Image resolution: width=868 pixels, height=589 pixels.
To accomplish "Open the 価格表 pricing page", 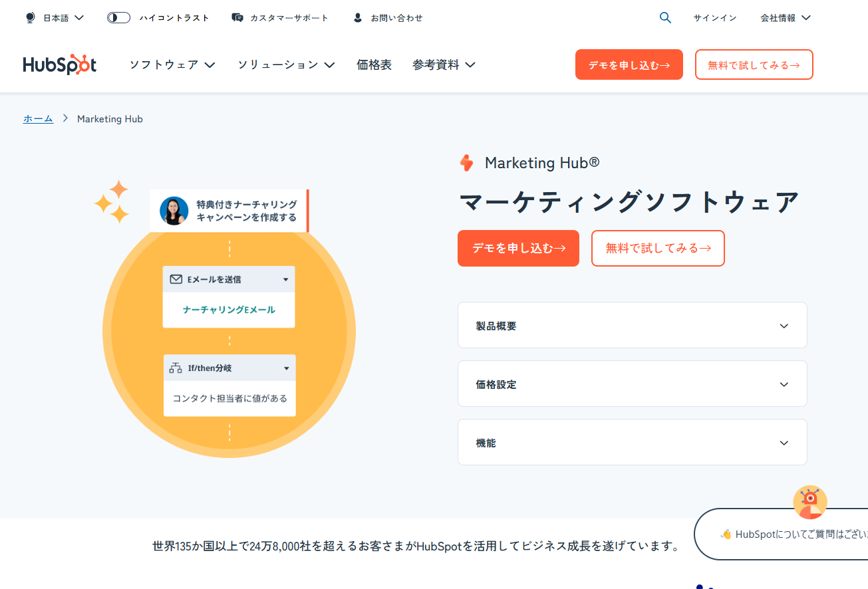I will click(x=374, y=64).
